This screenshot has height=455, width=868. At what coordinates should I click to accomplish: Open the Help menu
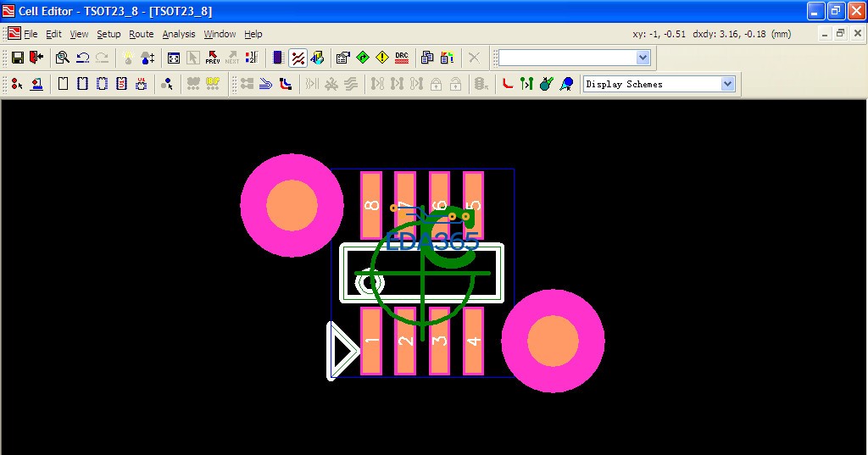(253, 34)
